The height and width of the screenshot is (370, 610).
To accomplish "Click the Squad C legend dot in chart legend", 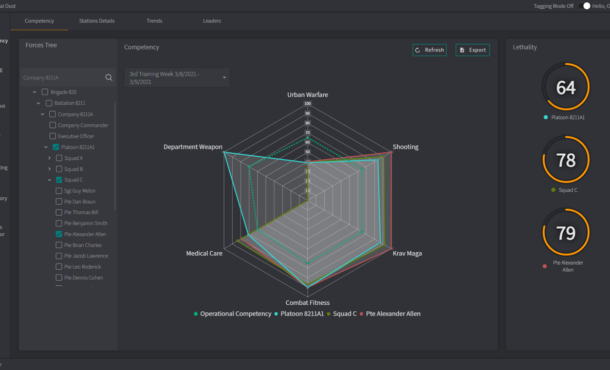I will point(329,314).
